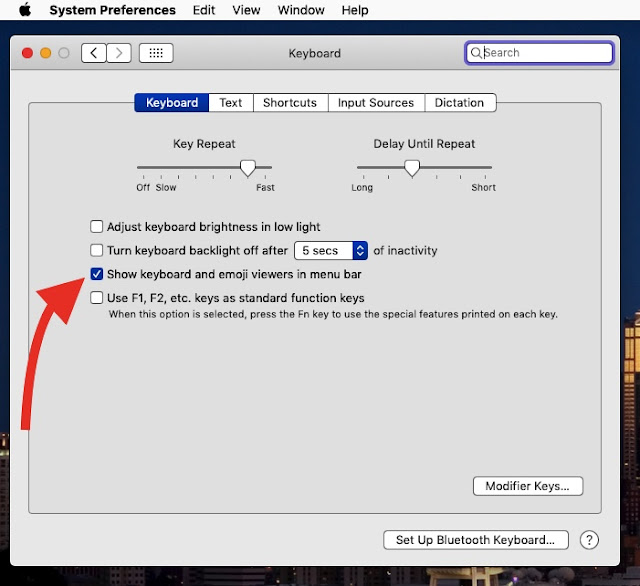640x586 pixels.
Task: Open the Help menu
Action: pos(355,10)
